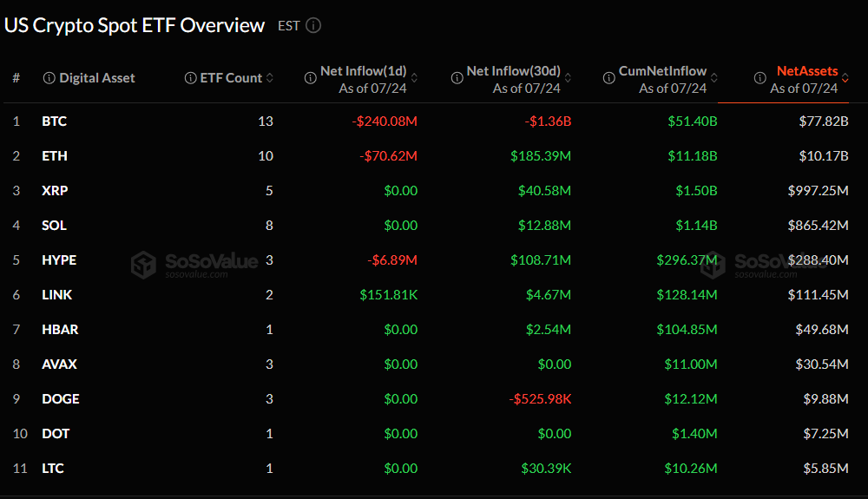
Task: Click the Net Inflow(30d) column header
Action: (x=514, y=71)
